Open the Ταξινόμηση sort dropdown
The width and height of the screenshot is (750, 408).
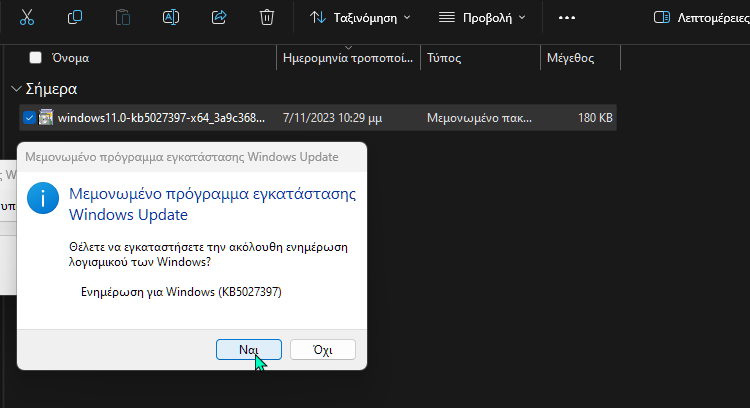tap(360, 18)
